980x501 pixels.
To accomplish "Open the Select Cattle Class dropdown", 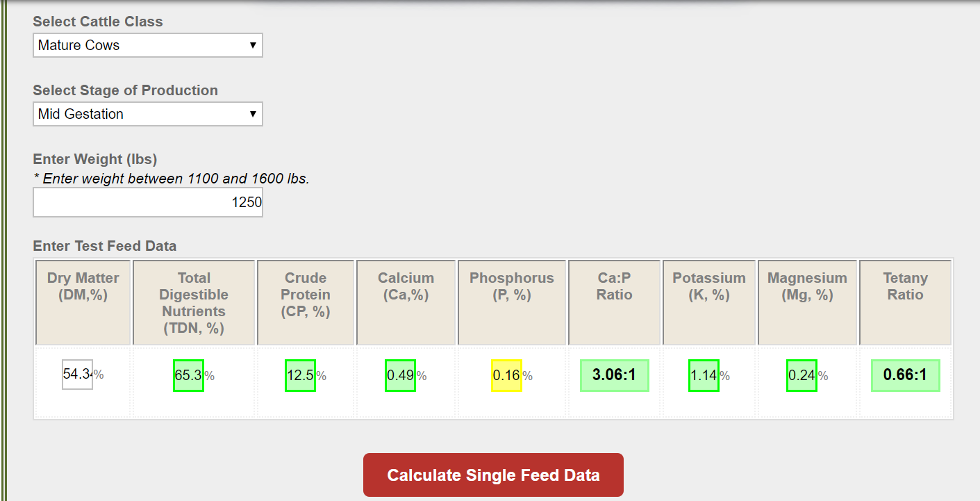I will pyautogui.click(x=148, y=45).
